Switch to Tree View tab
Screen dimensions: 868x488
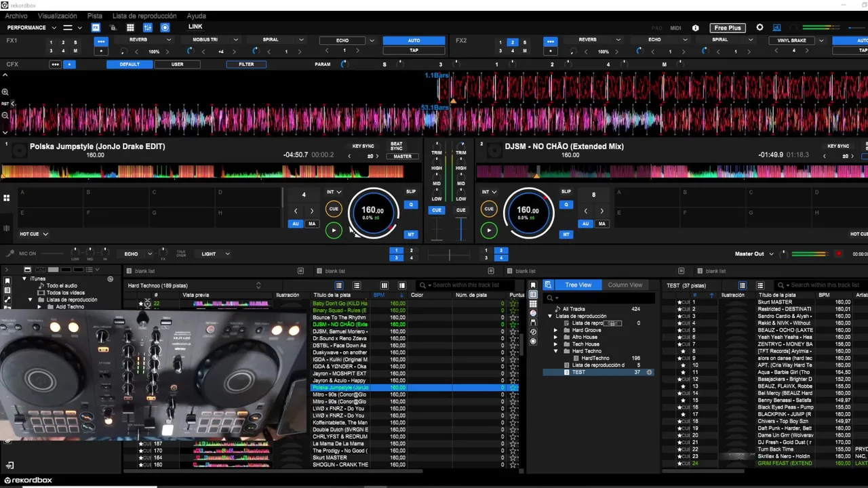pos(578,285)
